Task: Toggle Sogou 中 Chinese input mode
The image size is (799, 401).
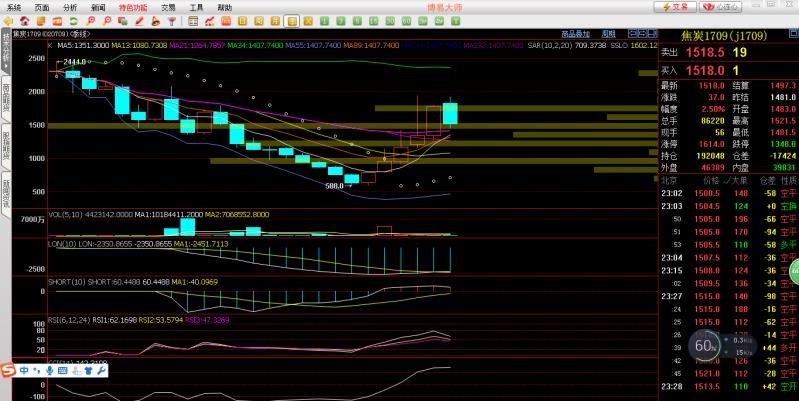Action: point(24,371)
